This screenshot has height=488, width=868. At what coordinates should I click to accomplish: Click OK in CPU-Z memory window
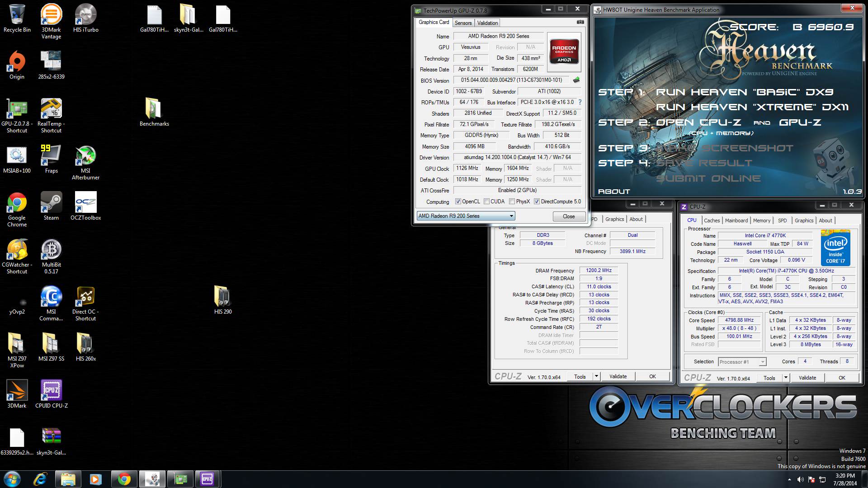click(652, 376)
